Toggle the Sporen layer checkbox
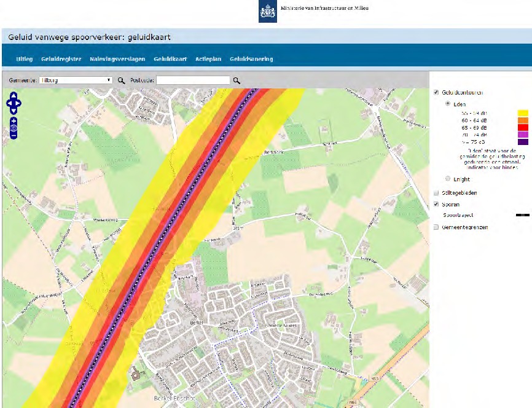 tap(436, 204)
